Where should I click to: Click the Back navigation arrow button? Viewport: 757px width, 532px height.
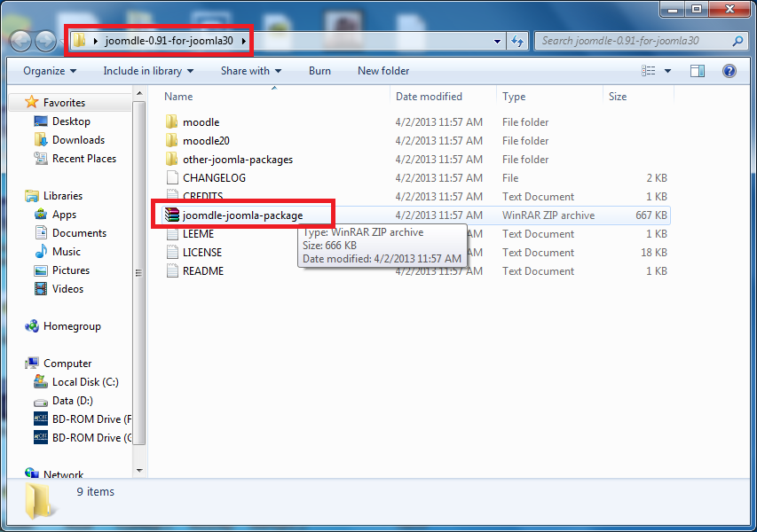click(20, 41)
